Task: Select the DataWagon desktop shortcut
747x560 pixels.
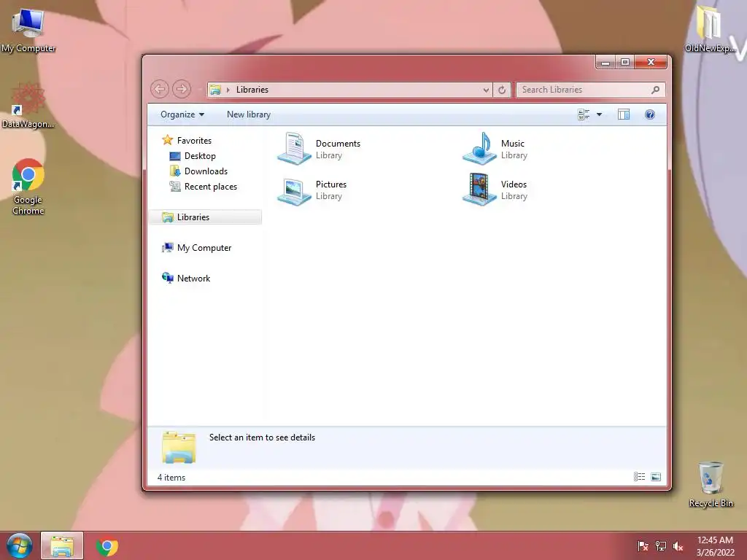Action: click(x=28, y=106)
